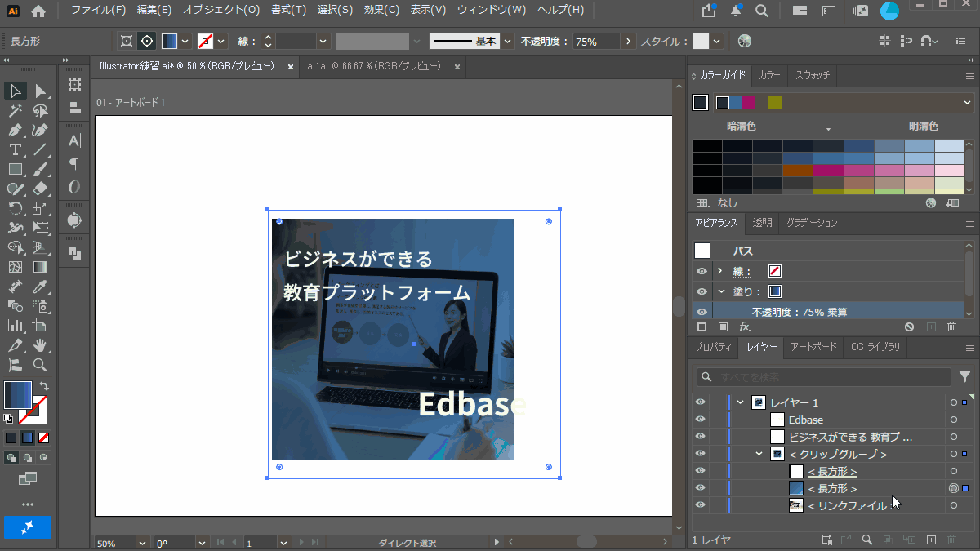Viewport: 980px width, 551px height.
Task: Select the Direct Selection tool
Action: click(x=40, y=91)
